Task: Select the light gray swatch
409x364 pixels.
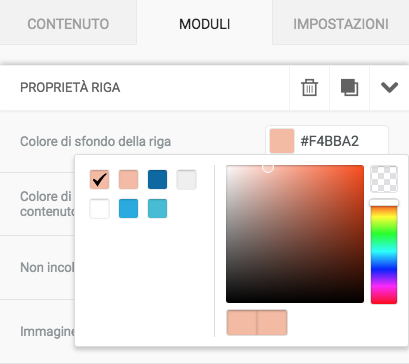Action: [186, 180]
